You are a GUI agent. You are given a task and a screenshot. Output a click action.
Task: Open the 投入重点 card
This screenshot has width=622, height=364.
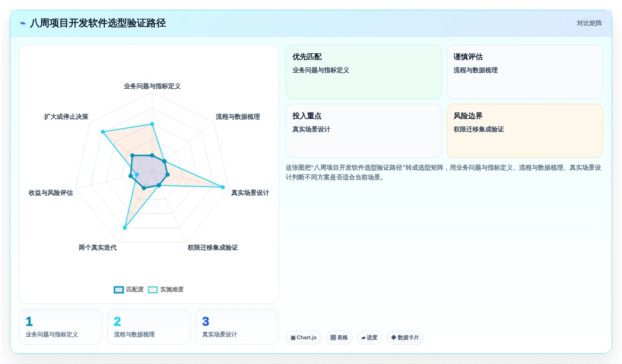click(364, 131)
